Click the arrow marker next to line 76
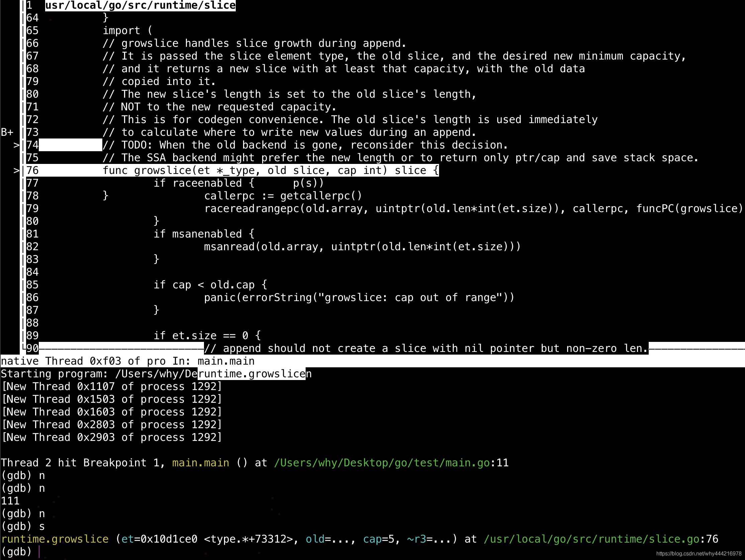This screenshot has width=745, height=560. [16, 170]
